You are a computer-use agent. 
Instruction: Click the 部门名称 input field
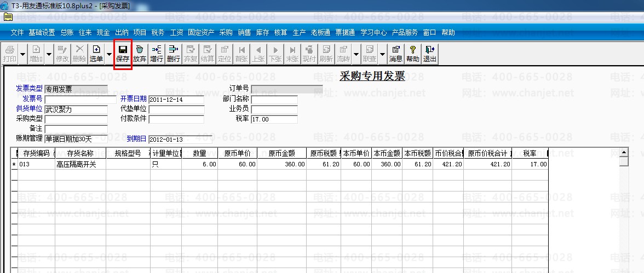click(x=274, y=100)
